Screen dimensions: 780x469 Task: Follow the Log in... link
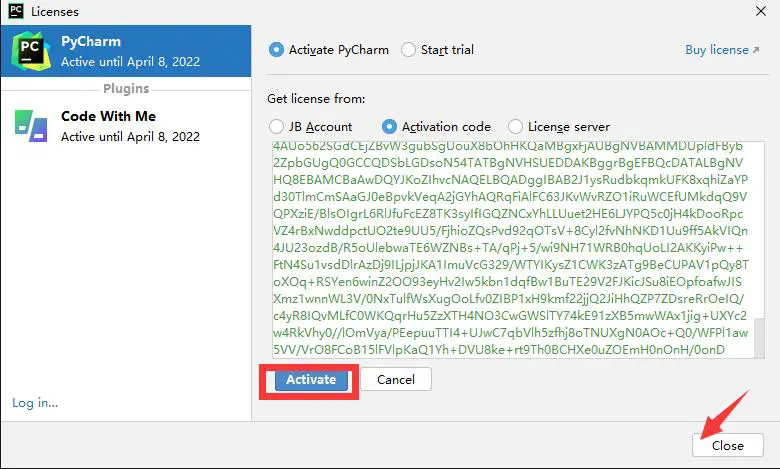tap(35, 403)
